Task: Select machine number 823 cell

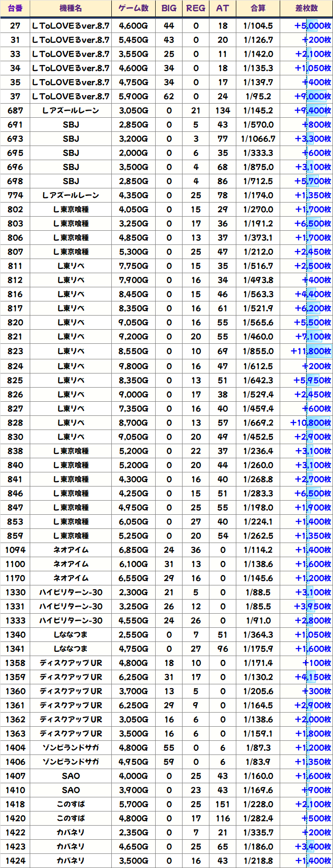Action: (15, 351)
